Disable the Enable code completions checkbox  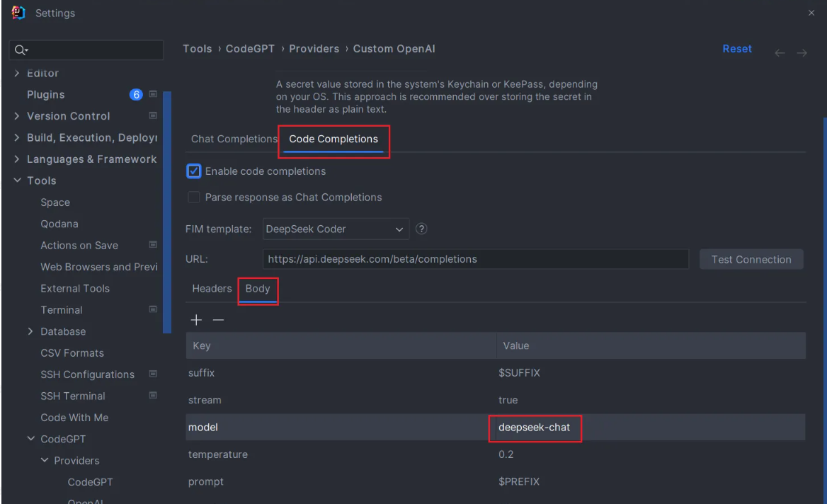tap(194, 171)
